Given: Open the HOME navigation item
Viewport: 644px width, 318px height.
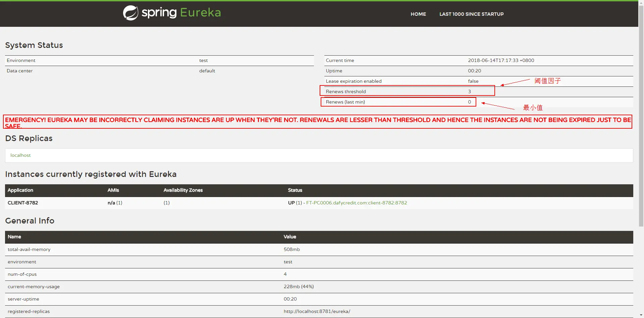Looking at the screenshot, I should coord(418,14).
